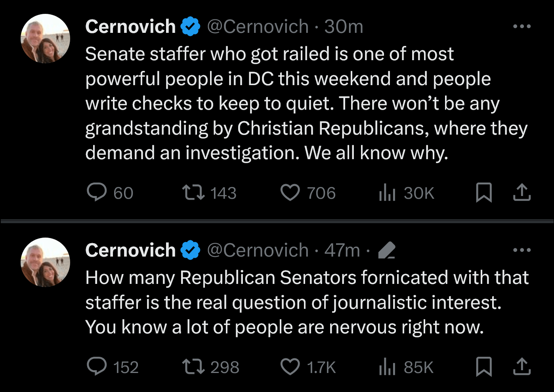Open Cernovich avatar on second tweet

point(45,263)
